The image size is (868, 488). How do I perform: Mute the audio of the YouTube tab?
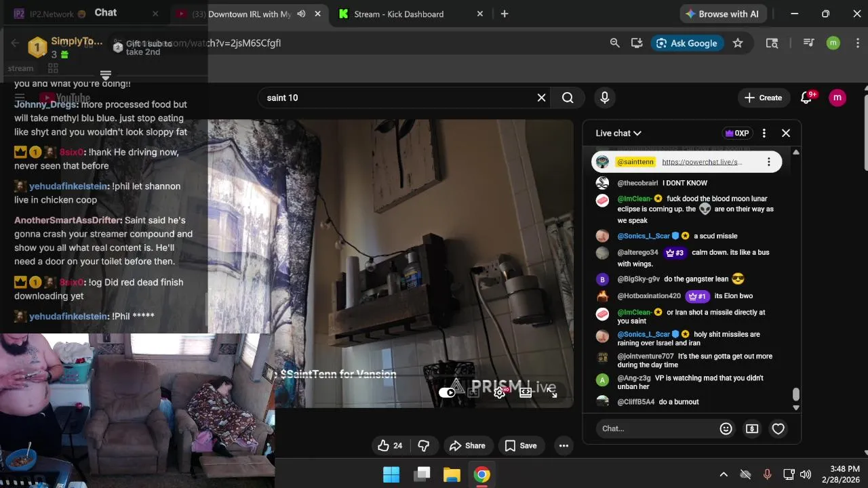[301, 14]
